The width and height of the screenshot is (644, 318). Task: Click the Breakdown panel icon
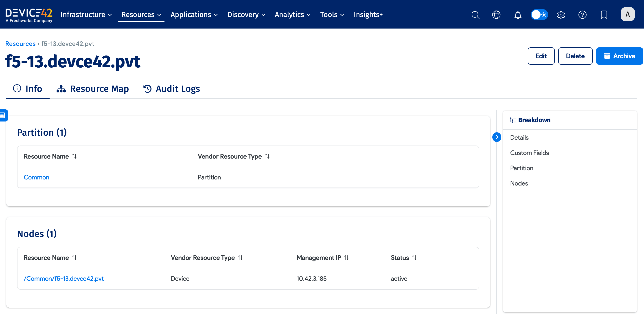point(514,120)
